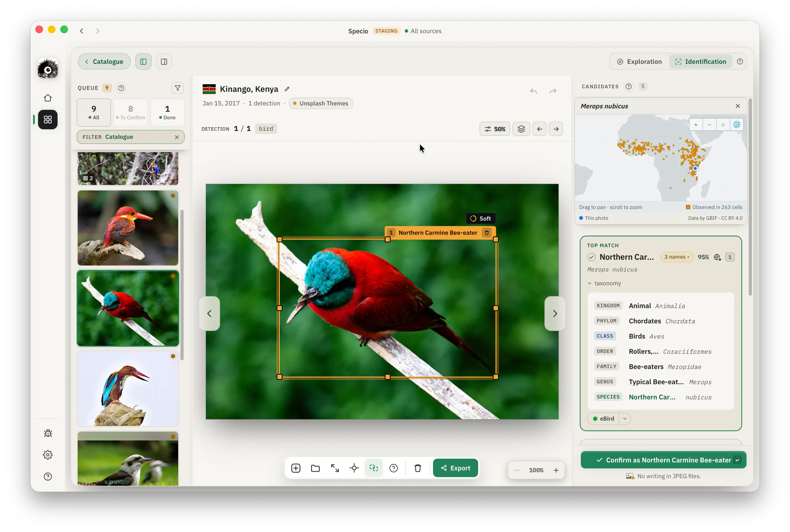Open the bug report icon in sidebar

tap(48, 433)
